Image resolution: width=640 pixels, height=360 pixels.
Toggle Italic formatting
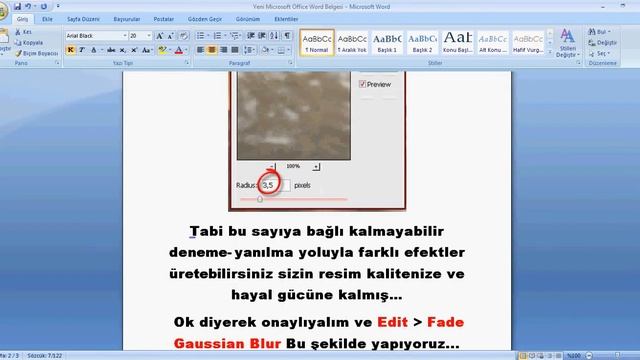[82, 50]
